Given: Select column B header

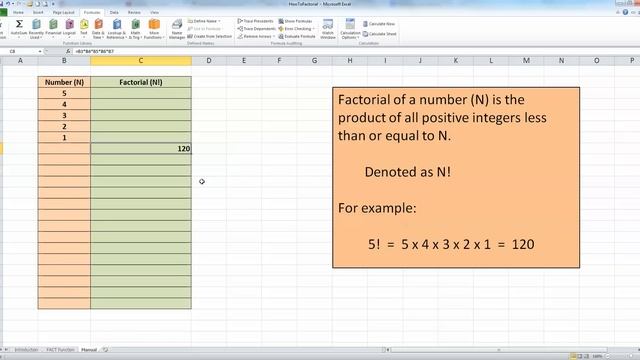Looking at the screenshot, I should coord(64,61).
